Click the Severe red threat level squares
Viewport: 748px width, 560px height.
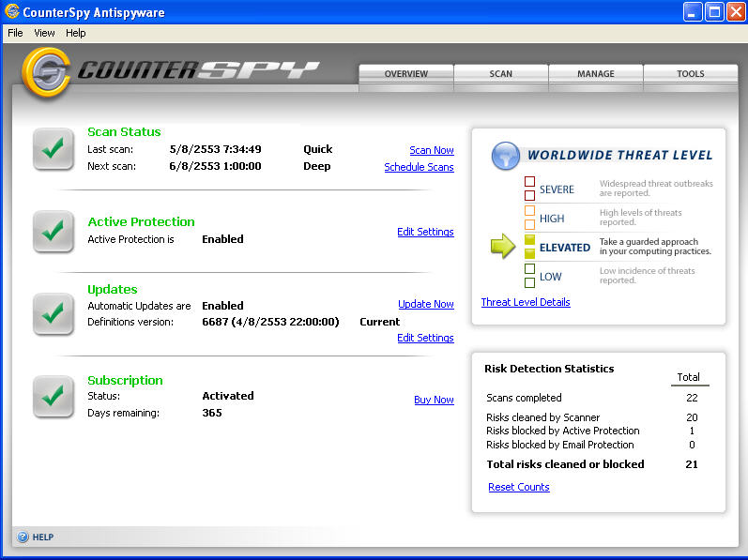529,189
